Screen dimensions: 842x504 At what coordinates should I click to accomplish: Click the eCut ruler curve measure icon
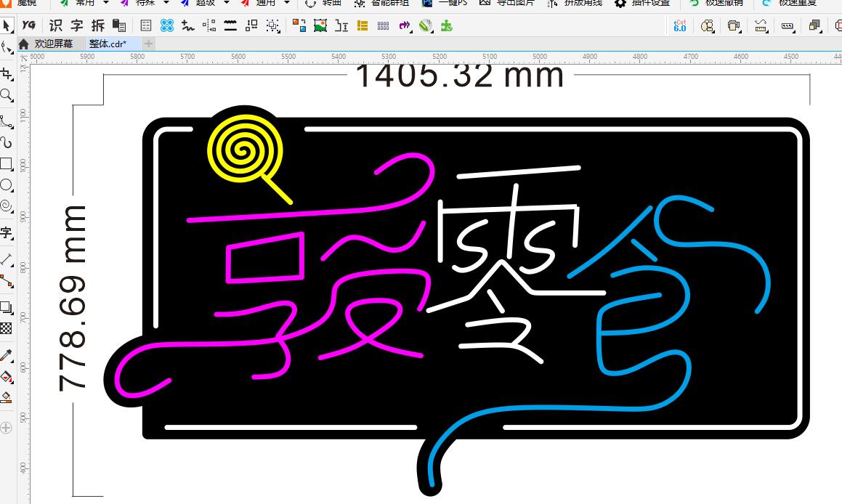tap(761, 25)
